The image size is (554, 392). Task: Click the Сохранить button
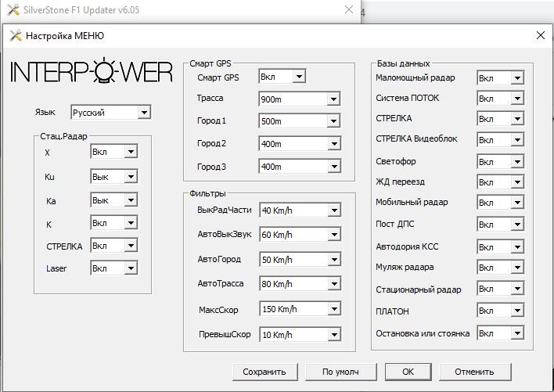pos(264,372)
